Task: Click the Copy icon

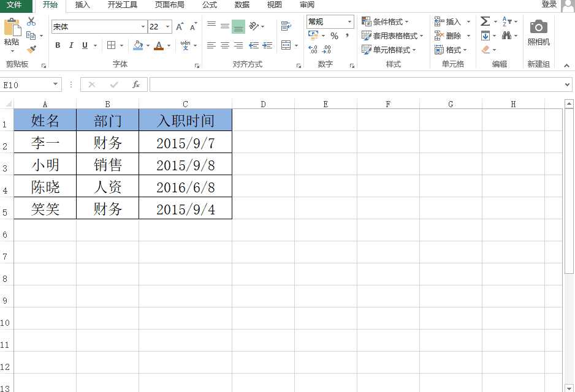Action: click(x=31, y=36)
